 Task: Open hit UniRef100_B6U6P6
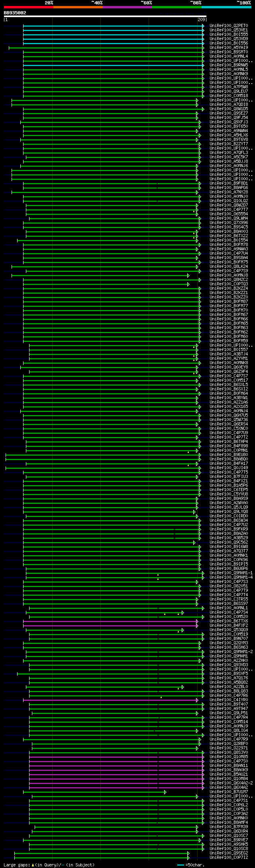coord(229,569)
